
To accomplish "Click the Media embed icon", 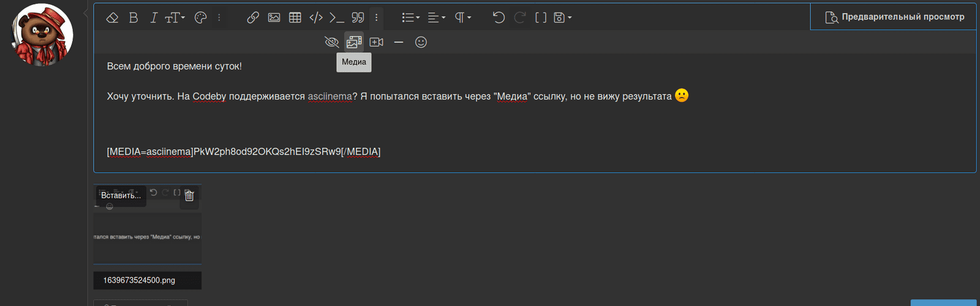I will click(354, 42).
